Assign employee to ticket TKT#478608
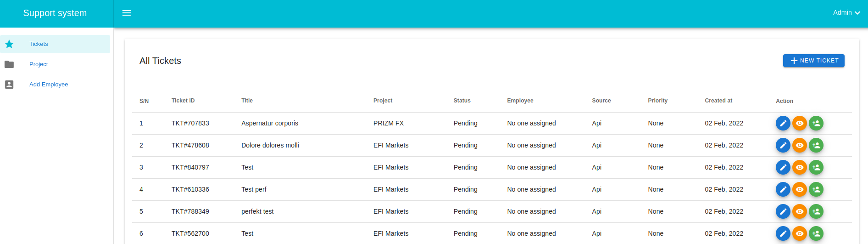 point(816,145)
